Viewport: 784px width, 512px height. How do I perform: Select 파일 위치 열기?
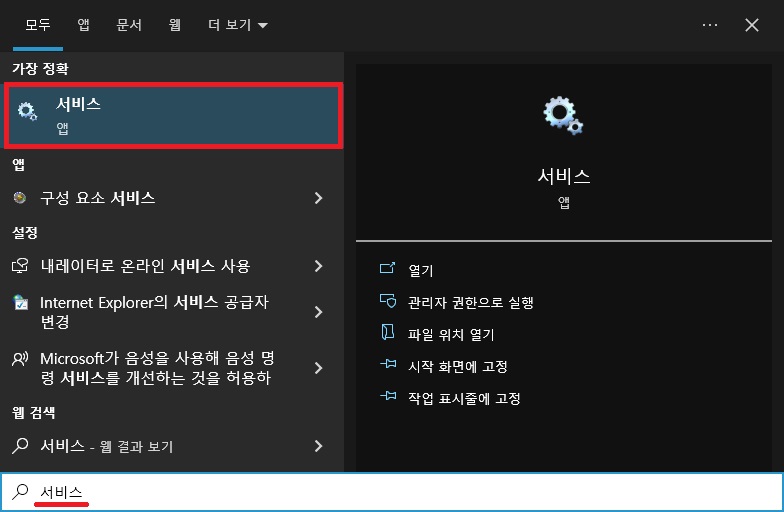tap(451, 334)
